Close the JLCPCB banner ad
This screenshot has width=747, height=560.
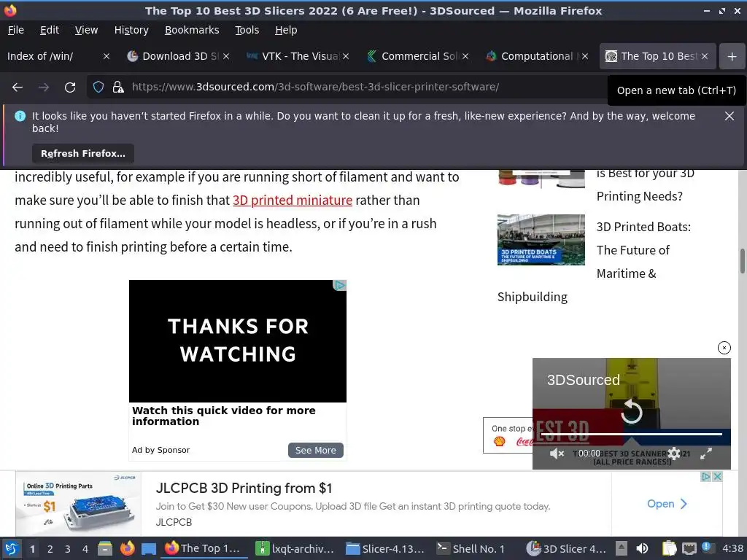(717, 477)
